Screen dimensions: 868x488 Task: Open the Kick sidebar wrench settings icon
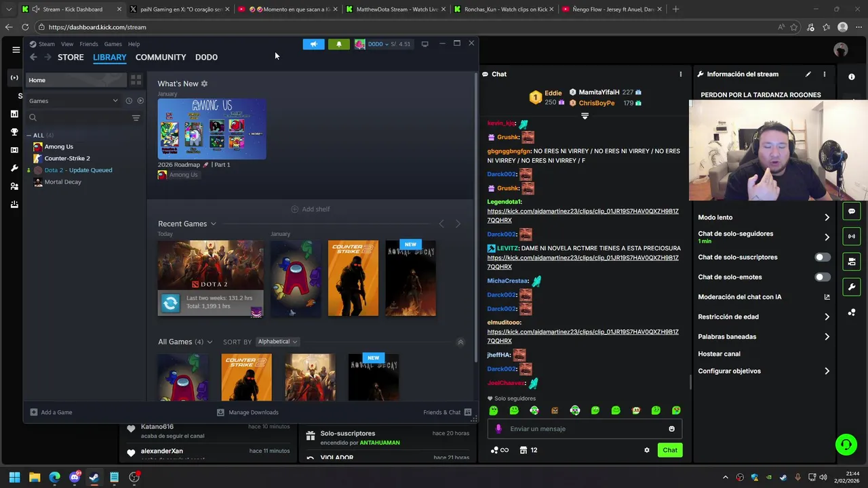14,168
